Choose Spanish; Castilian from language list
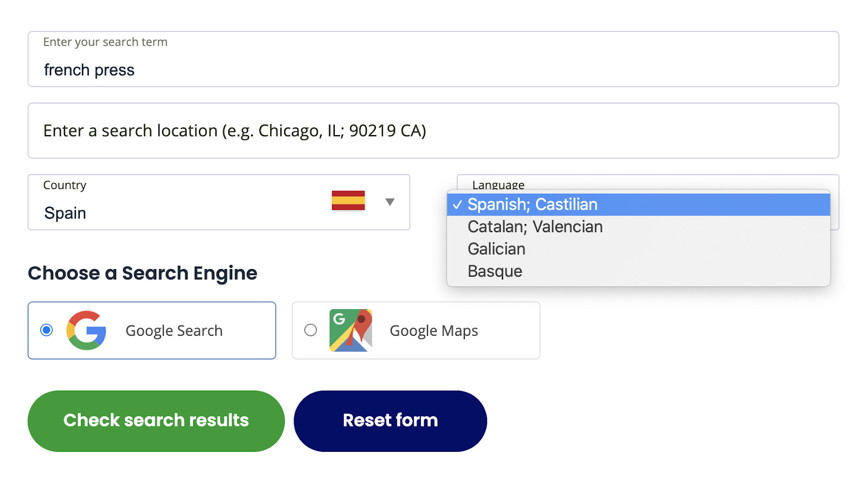The height and width of the screenshot is (479, 868). point(532,205)
